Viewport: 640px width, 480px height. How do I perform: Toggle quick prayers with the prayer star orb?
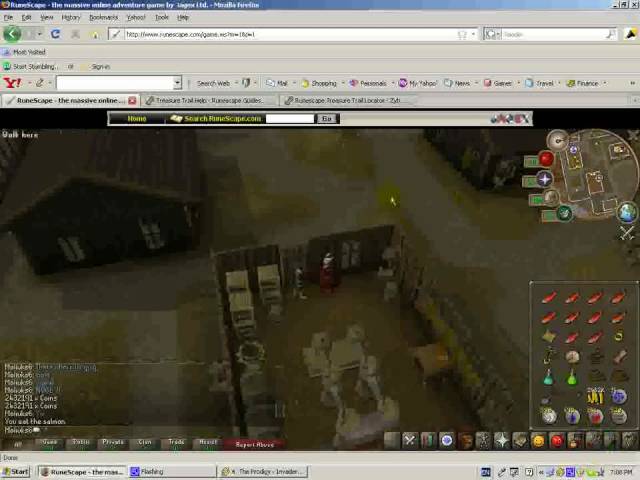click(544, 179)
